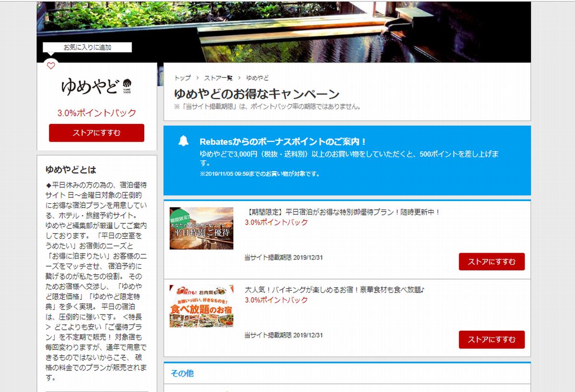Screen dimensions: 575x392
Task: Open 平日特別ご優待 campaign thumbnail
Action: click(201, 228)
